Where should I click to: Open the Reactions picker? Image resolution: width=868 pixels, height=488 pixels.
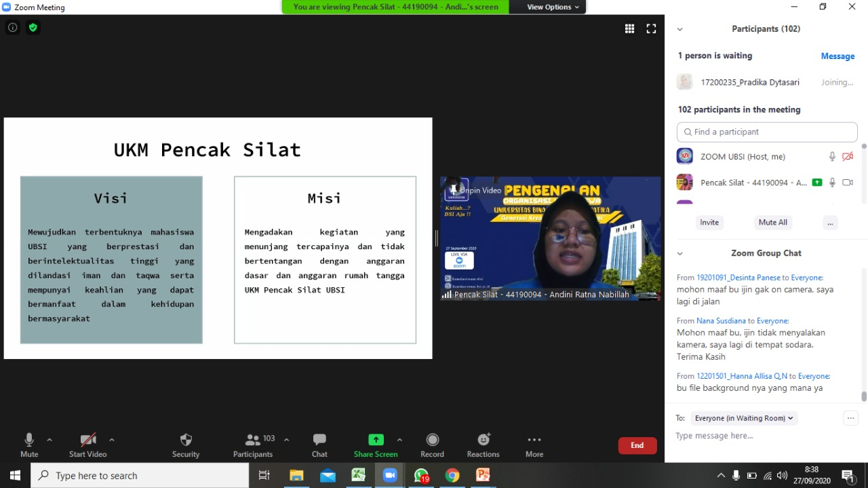coord(483,445)
